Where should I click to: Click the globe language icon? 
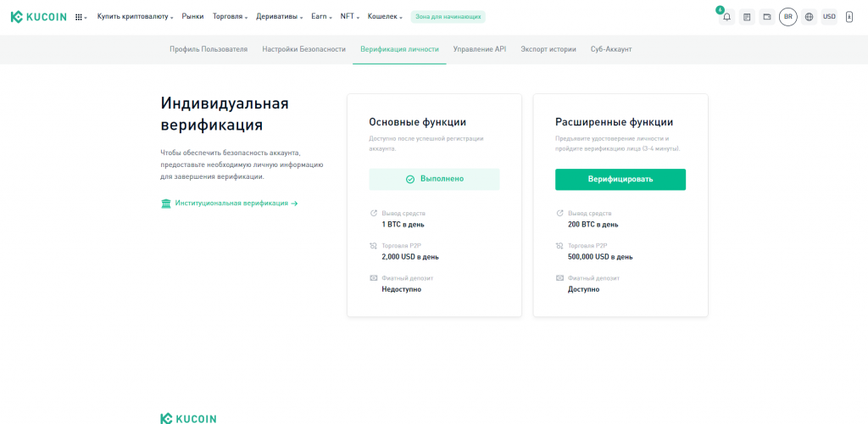click(x=810, y=17)
